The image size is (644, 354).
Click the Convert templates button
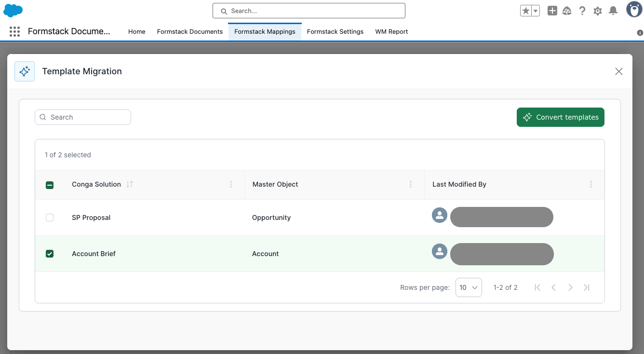click(x=560, y=117)
